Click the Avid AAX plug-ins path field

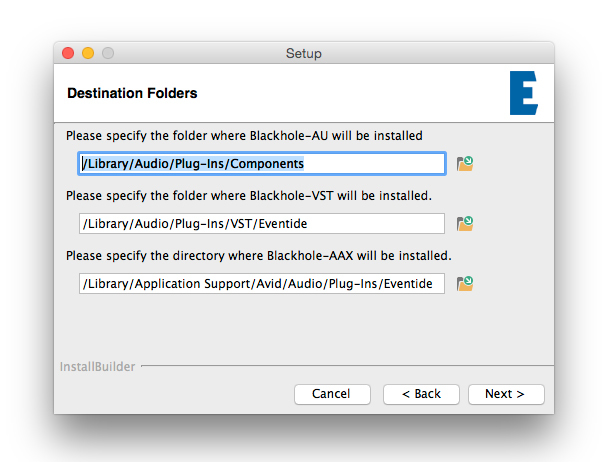[262, 284]
